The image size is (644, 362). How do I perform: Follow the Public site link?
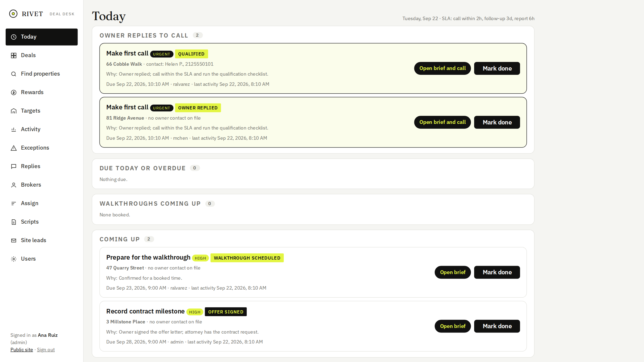pyautogui.click(x=22, y=350)
